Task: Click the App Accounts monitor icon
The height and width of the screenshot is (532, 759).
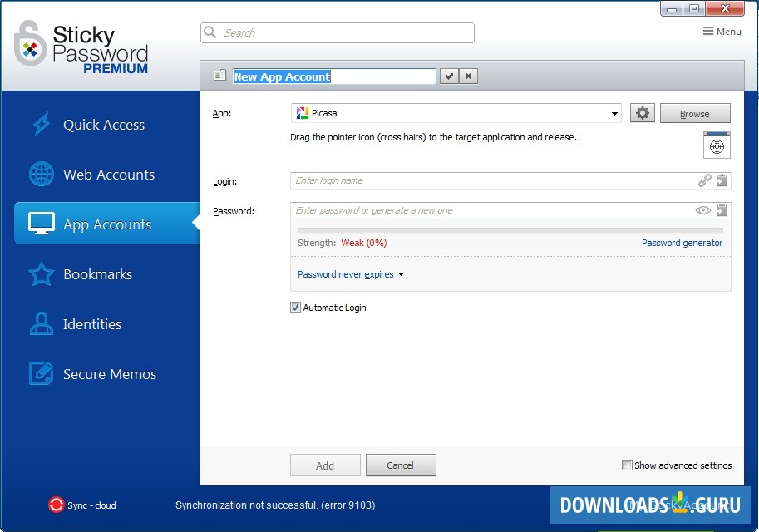Action: click(41, 224)
